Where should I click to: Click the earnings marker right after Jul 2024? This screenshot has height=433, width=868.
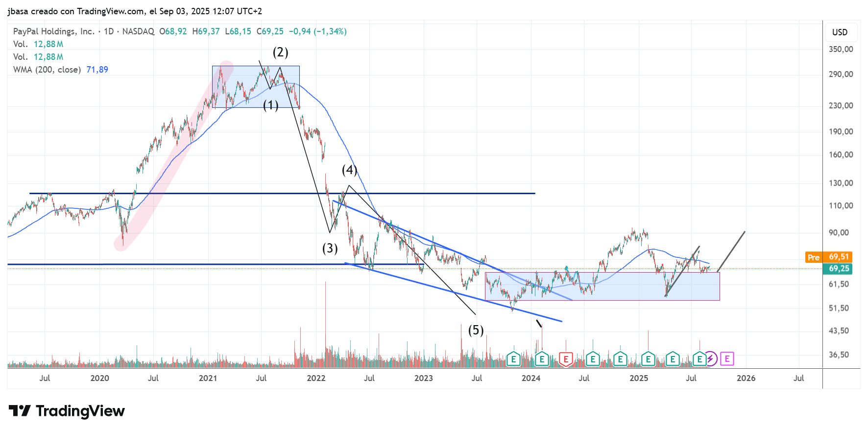pyautogui.click(x=593, y=359)
